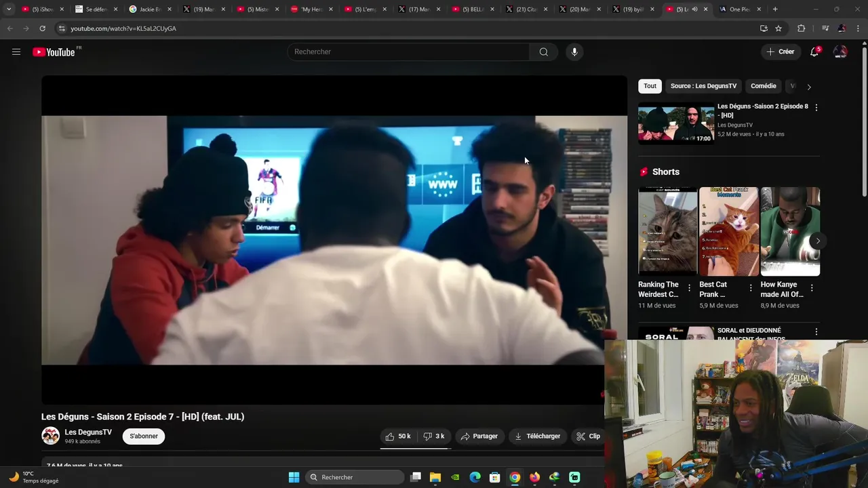868x488 pixels.
Task: Open the Chrome extensions puzzle icon
Action: [801, 28]
